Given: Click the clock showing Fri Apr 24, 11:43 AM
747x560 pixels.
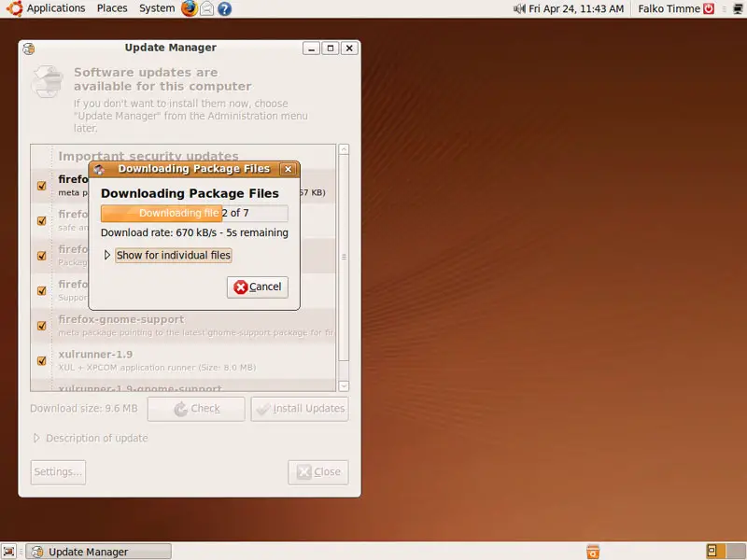Looking at the screenshot, I should (x=576, y=8).
